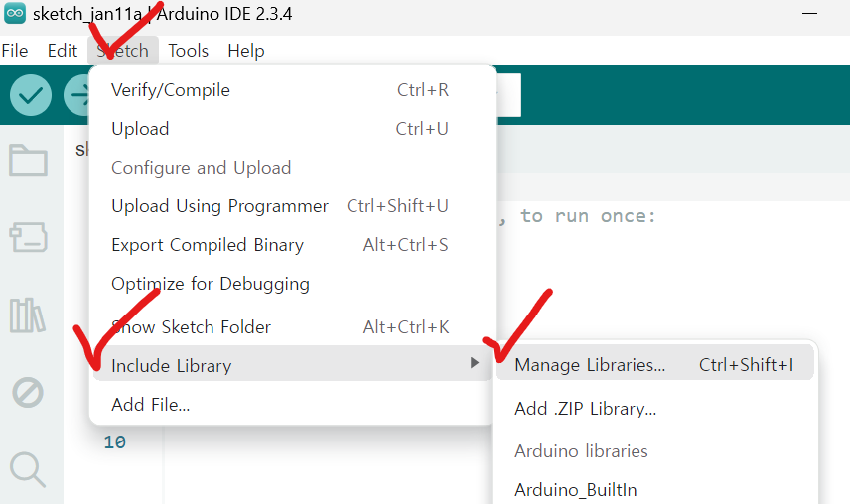The width and height of the screenshot is (850, 504).
Task: Click the Verify checkmark toolbar button
Action: [x=31, y=95]
